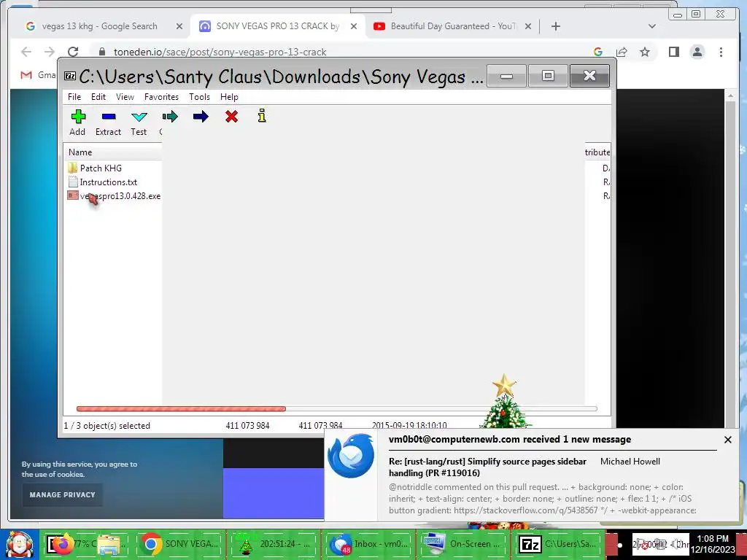Click the toneden.io address bar
Viewport: 747px width, 560px height.
coord(220,52)
